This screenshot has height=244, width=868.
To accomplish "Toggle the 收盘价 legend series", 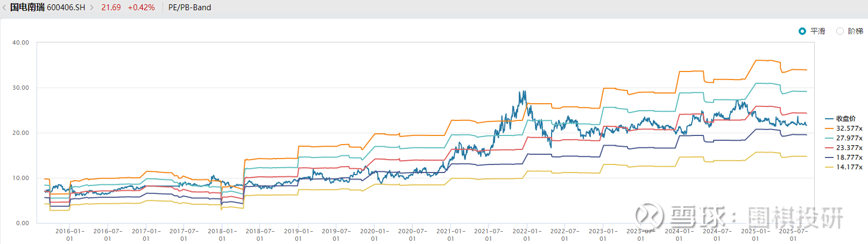I will [845, 119].
